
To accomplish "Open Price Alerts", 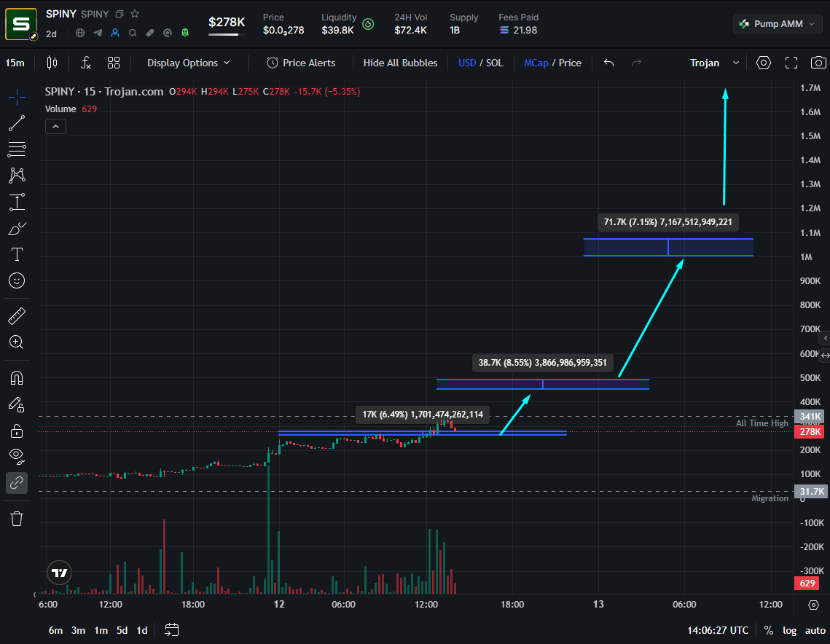I will point(301,63).
